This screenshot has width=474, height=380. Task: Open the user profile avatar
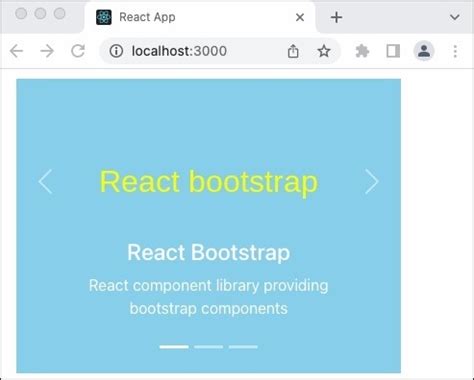424,51
